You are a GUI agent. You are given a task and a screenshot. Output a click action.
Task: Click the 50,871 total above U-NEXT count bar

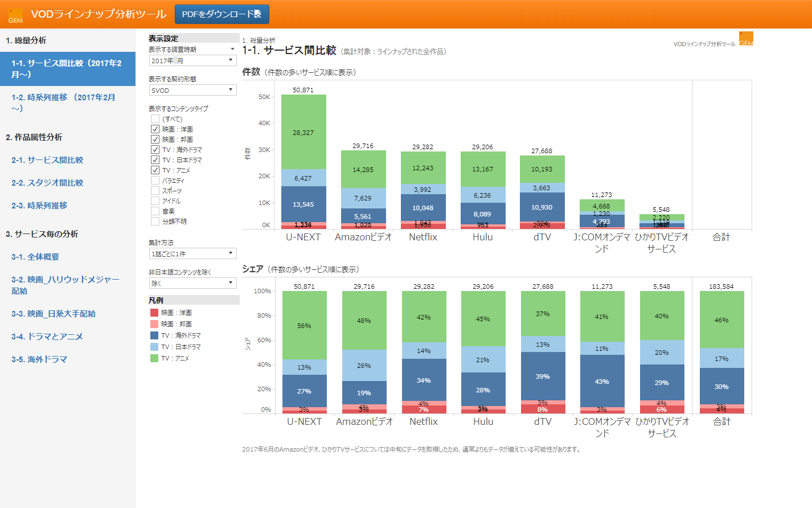point(304,90)
